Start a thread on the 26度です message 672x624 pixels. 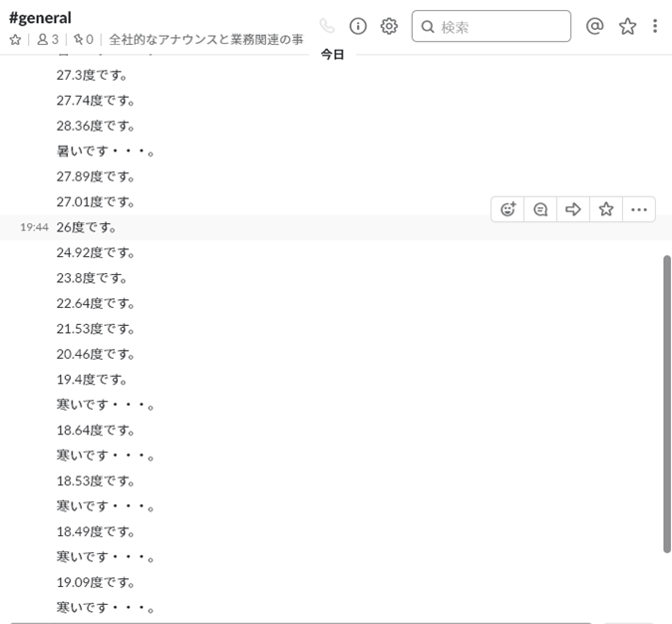point(540,209)
